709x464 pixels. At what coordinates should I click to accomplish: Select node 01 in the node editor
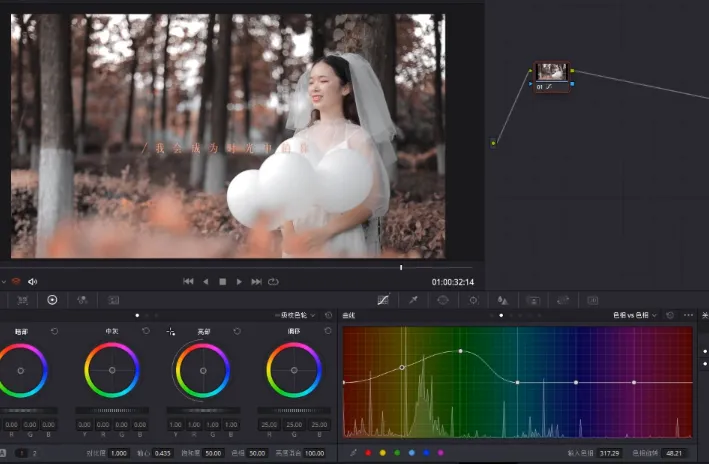coord(551,72)
